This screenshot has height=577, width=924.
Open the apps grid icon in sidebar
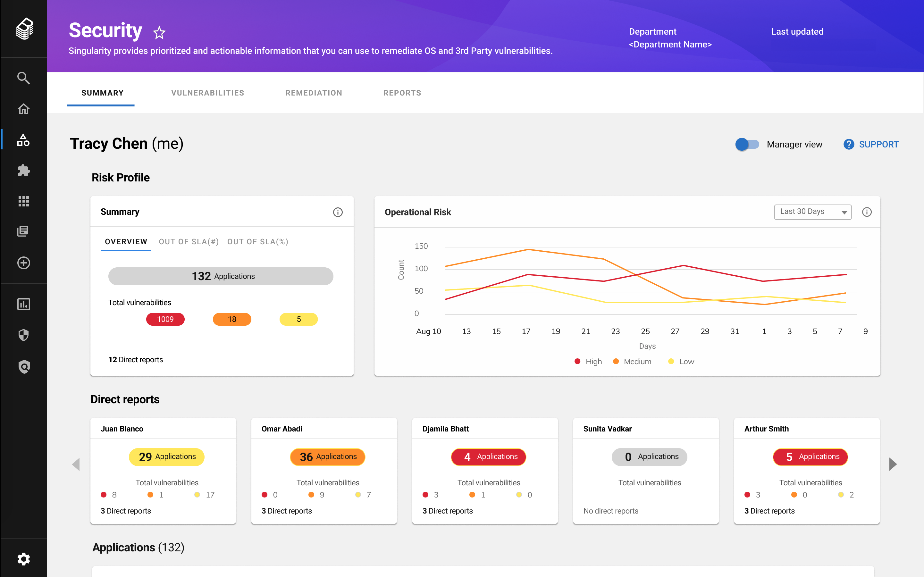tap(24, 201)
